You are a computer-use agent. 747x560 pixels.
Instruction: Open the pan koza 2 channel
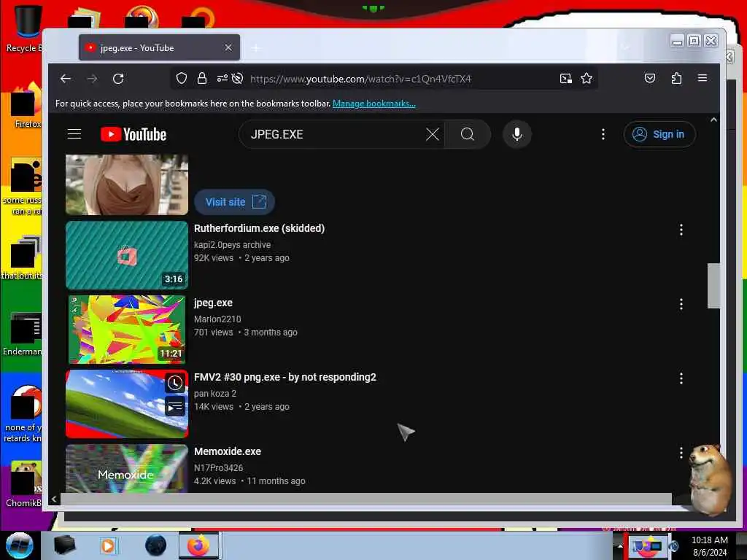215,393
